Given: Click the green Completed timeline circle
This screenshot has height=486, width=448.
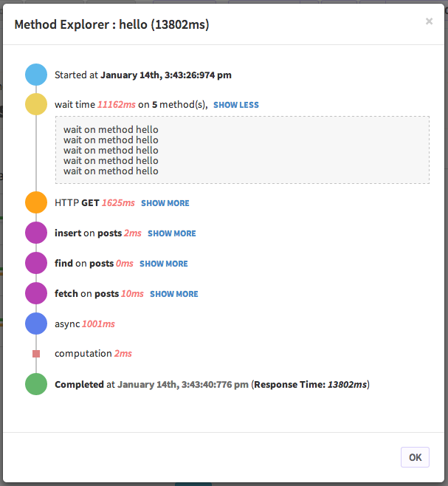Looking at the screenshot, I should [x=36, y=384].
